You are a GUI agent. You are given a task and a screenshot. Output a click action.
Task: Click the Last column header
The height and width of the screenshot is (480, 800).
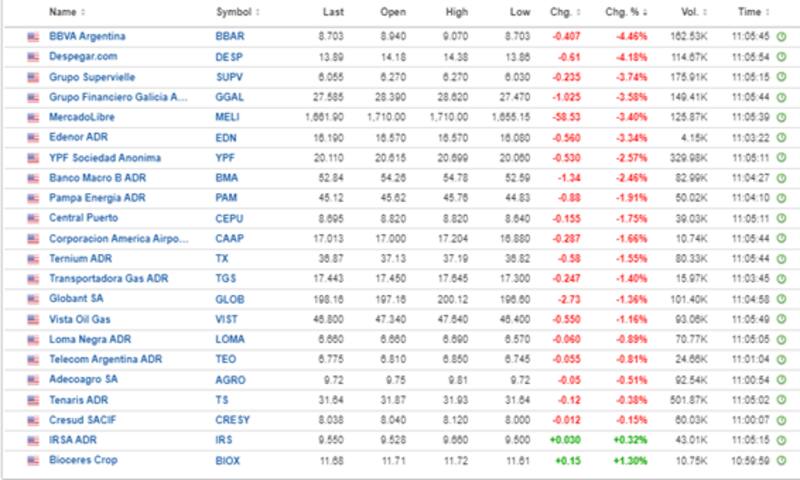click(334, 12)
